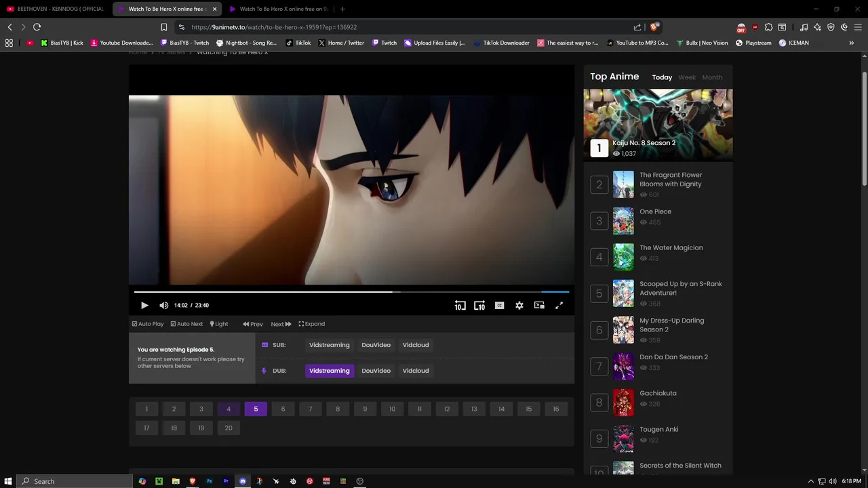Open episode 4
Viewport: 868px width, 488px height.
point(229,409)
